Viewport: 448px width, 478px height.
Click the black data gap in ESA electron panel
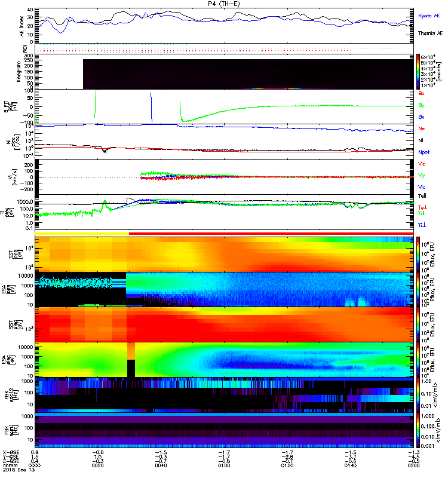click(x=131, y=368)
